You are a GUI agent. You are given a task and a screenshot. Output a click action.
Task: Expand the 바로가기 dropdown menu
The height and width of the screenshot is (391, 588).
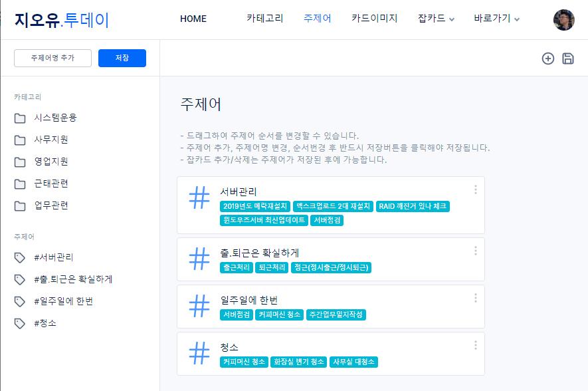point(496,19)
